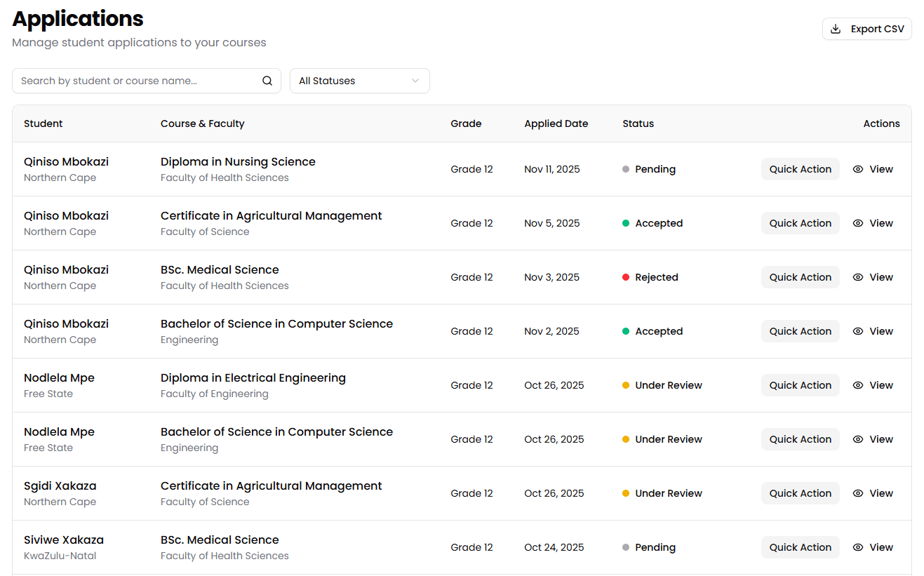The image size is (924, 576).
Task: Click the eye icon on Siviwe Xakaza's row
Action: point(857,547)
